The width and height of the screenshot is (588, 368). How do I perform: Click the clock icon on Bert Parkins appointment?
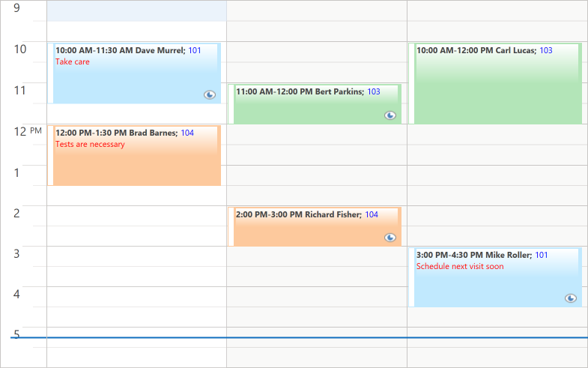(x=390, y=115)
